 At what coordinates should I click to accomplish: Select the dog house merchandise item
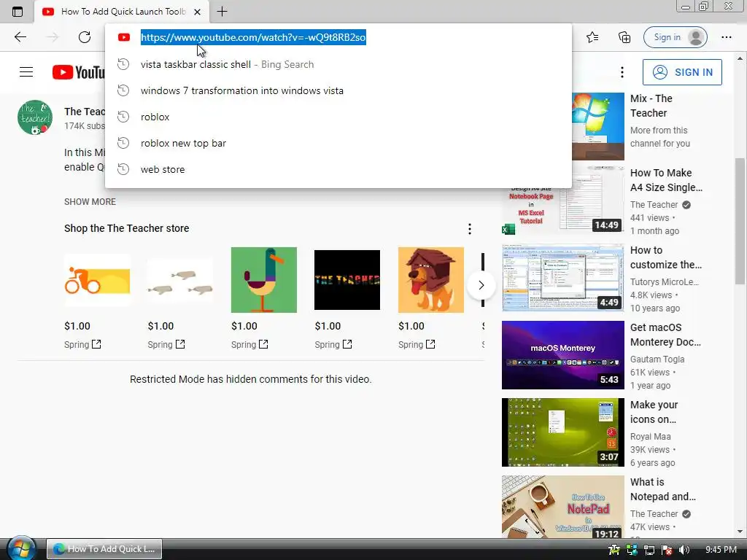pyautogui.click(x=431, y=280)
